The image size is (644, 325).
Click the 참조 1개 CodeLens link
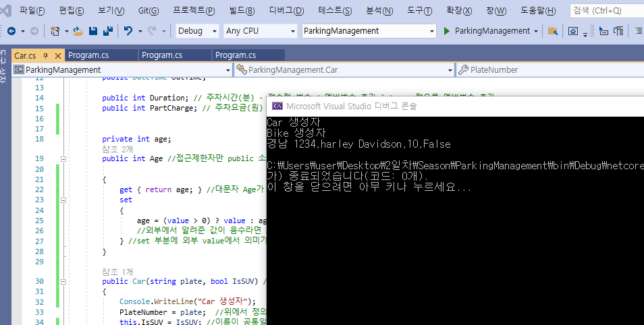[117, 272]
